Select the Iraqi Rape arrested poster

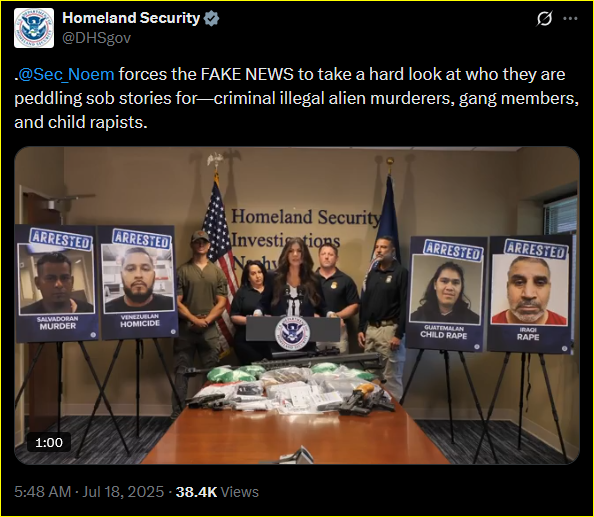pyautogui.click(x=530, y=294)
